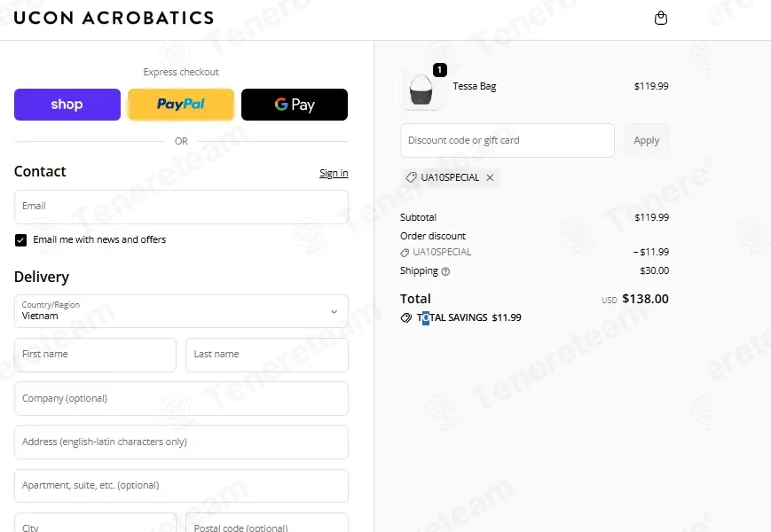Click the shipping help question icon
771x532 pixels.
445,271
